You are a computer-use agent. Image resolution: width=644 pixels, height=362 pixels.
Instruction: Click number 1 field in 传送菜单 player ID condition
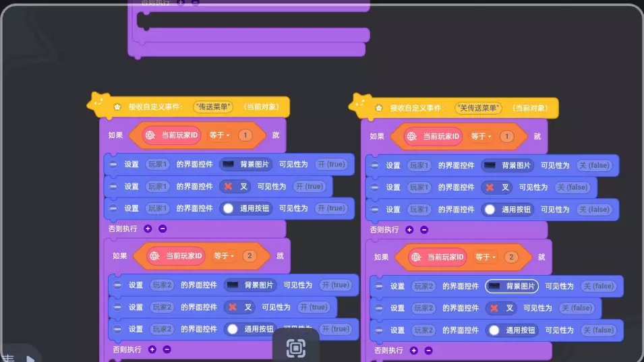click(245, 135)
